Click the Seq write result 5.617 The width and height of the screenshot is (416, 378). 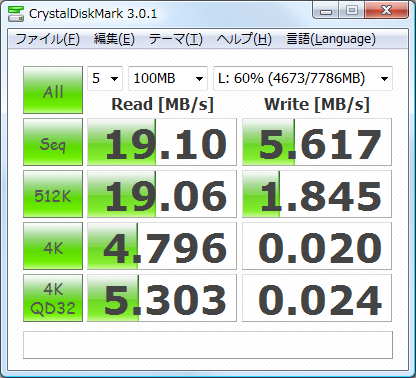click(x=317, y=142)
